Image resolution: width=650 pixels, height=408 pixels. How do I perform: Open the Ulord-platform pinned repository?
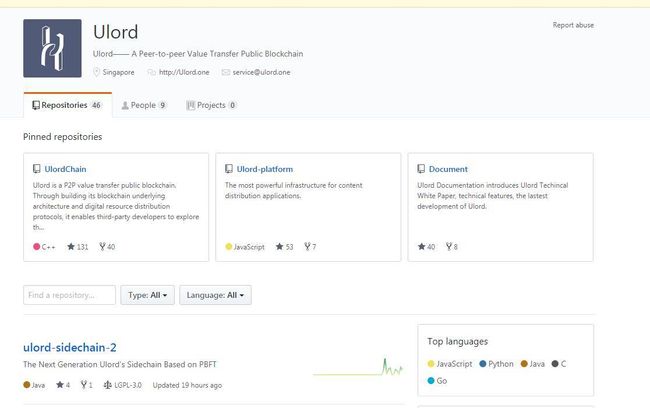point(264,169)
